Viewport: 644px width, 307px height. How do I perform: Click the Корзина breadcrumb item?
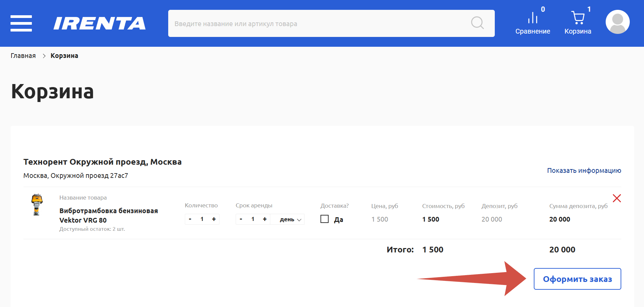pos(64,56)
